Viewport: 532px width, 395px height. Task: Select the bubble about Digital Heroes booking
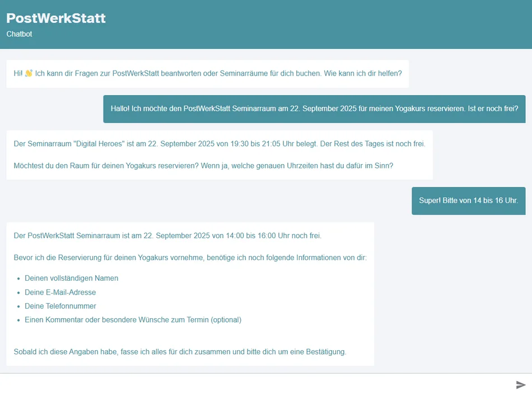(221, 143)
